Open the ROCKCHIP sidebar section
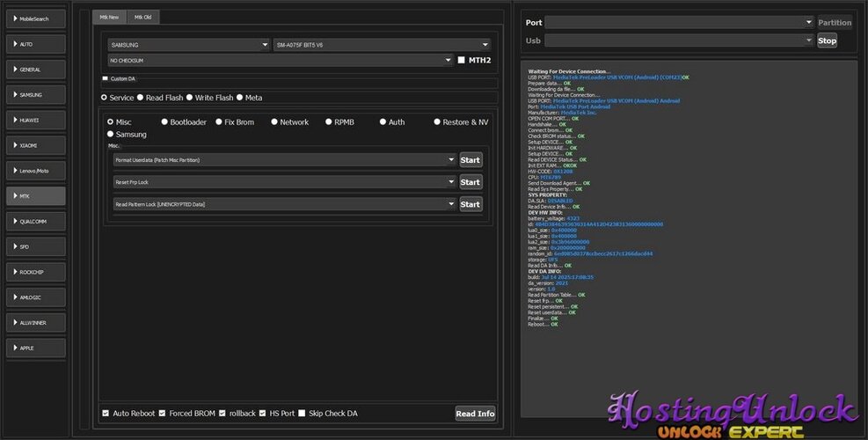The height and width of the screenshot is (440, 868). (x=36, y=272)
